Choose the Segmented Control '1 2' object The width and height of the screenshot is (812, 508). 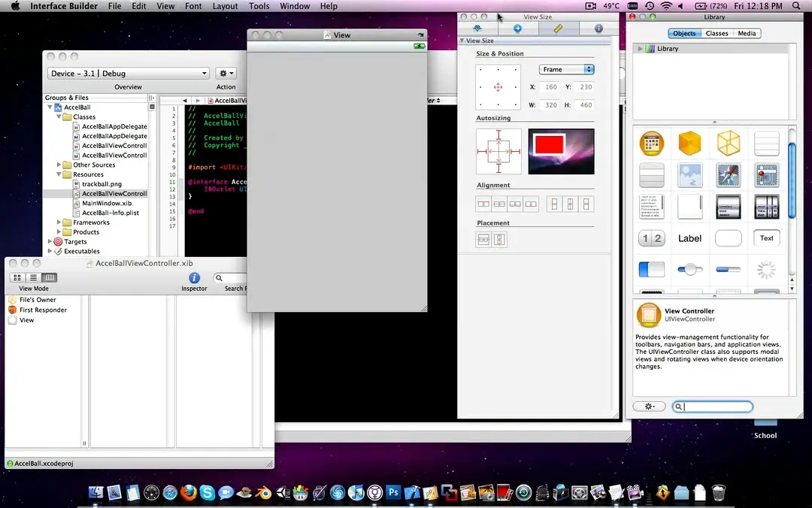(651, 238)
